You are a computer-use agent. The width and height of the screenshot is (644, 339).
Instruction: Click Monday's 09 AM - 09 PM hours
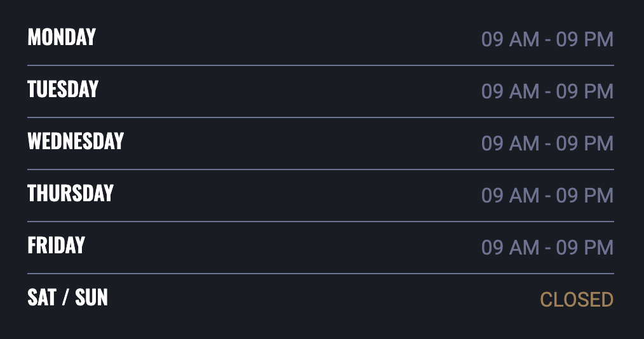[547, 39]
